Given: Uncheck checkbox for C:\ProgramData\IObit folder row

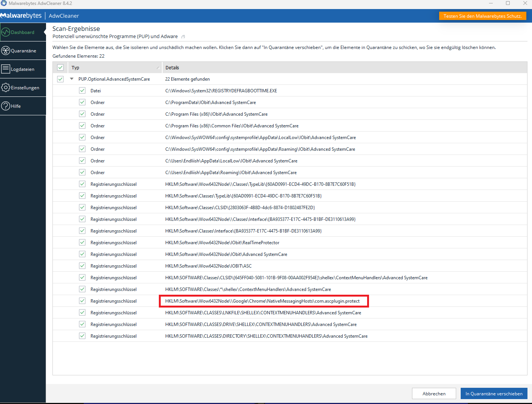Looking at the screenshot, I should (82, 102).
